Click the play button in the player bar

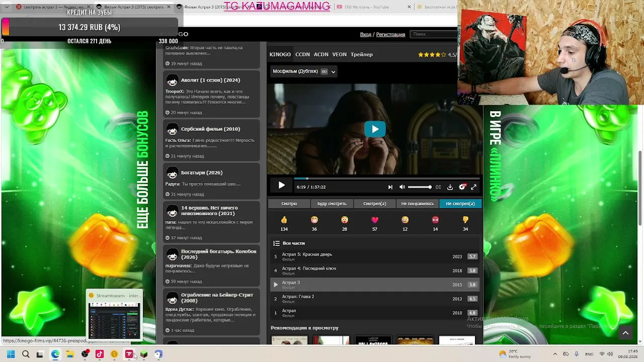click(x=281, y=186)
